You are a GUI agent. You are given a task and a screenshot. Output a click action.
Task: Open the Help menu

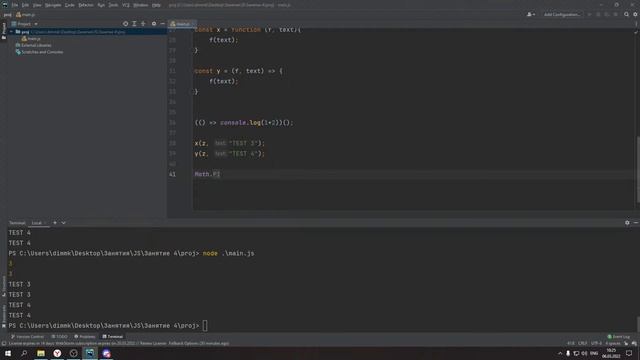point(156,5)
